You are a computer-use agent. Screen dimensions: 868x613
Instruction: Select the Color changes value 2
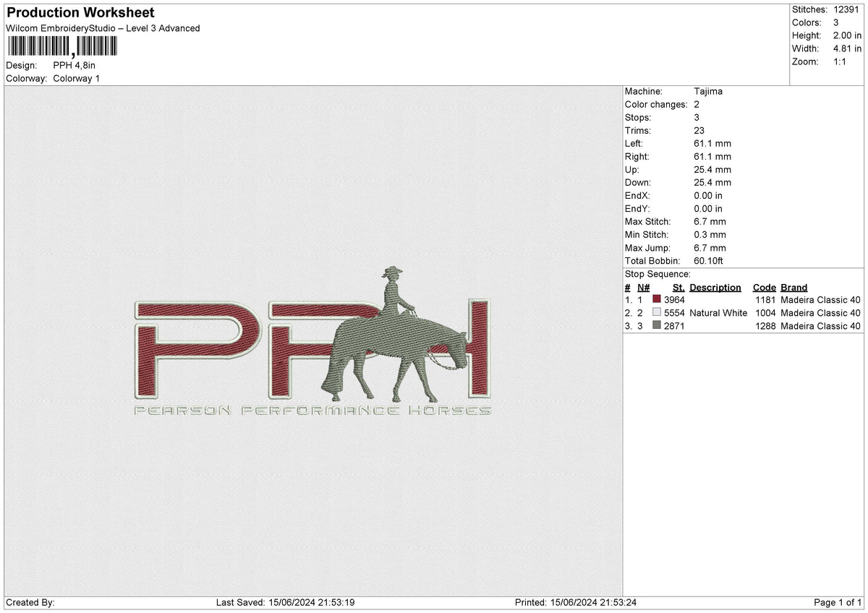pos(697,105)
